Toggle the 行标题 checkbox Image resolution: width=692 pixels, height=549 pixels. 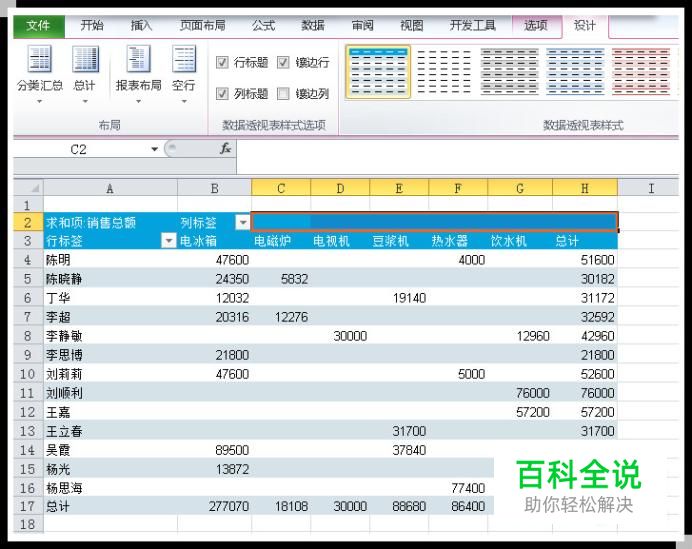point(222,63)
